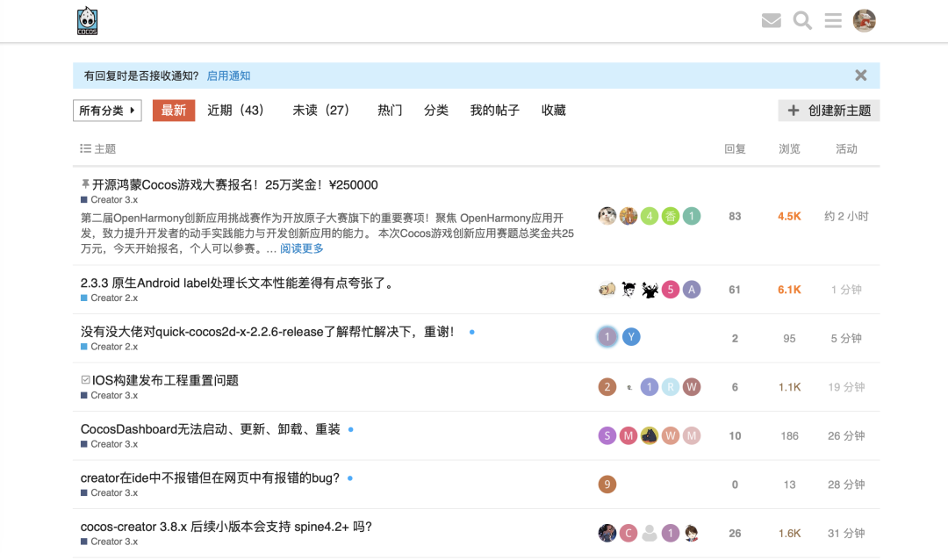Open the search magnifier icon

coord(802,20)
